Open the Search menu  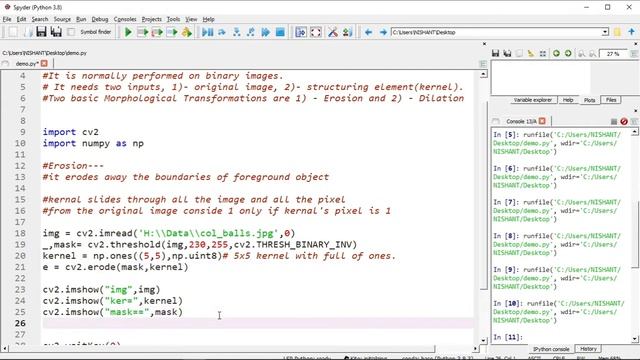pyautogui.click(x=40, y=19)
